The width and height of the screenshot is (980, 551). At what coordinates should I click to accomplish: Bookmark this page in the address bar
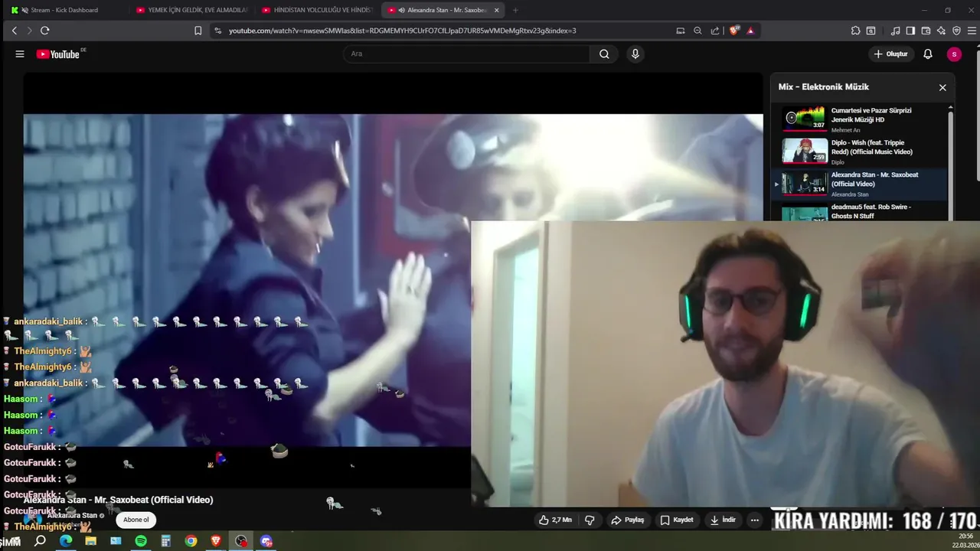198,31
